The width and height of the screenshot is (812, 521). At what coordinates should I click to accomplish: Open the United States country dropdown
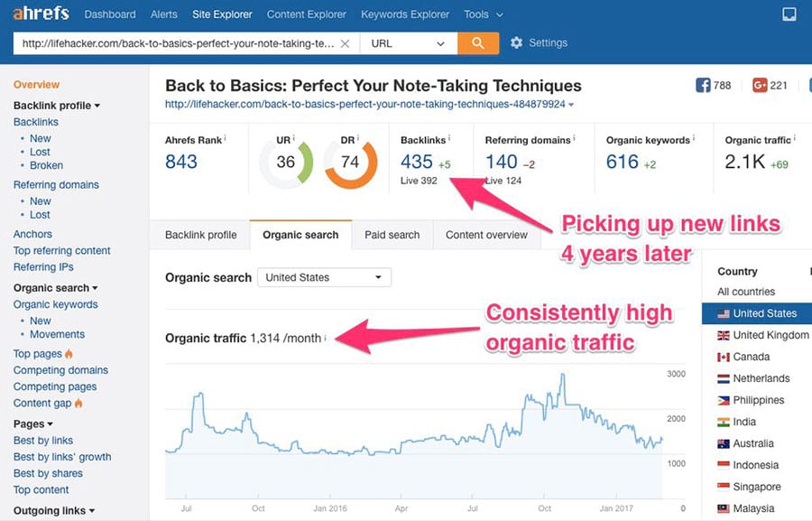(x=324, y=277)
